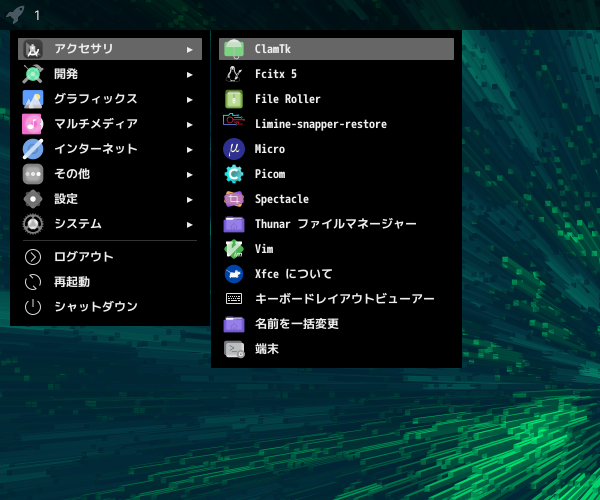
Task: Open the インターネット menu category label
Action: (x=96, y=149)
